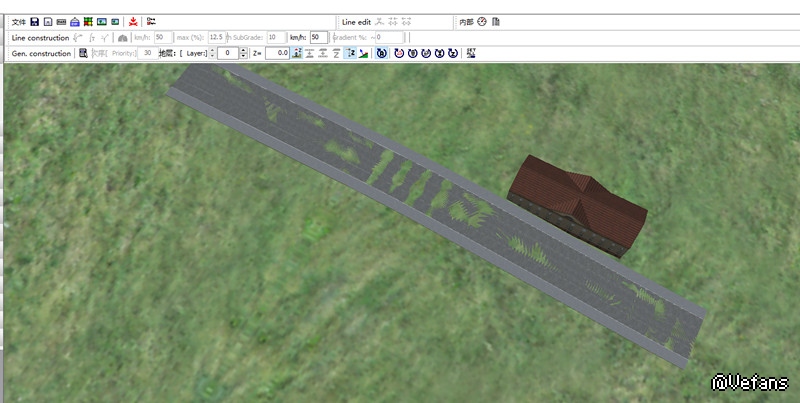Viewport: 800px width, 403px height.
Task: Click the last icon in the bottom toolbar row
Action: (471, 53)
